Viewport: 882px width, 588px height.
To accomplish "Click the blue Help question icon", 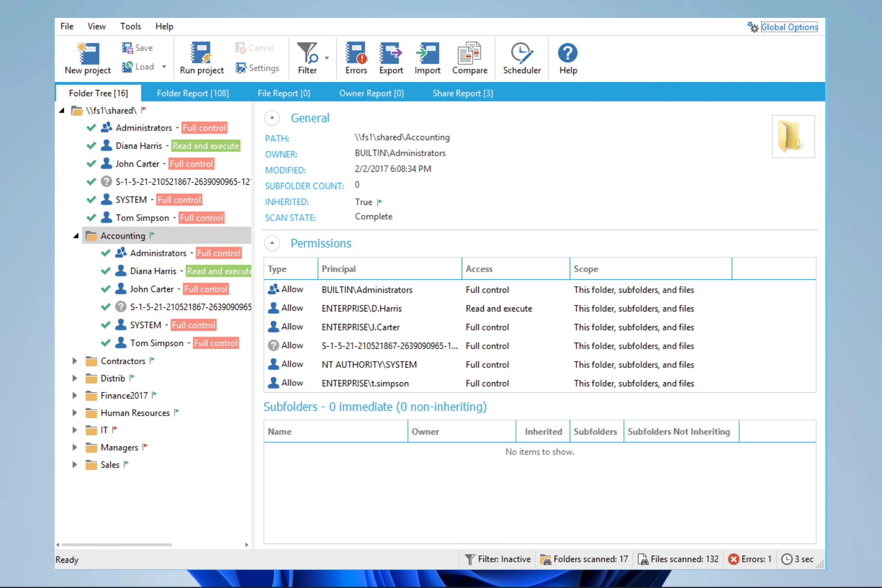I will point(568,53).
